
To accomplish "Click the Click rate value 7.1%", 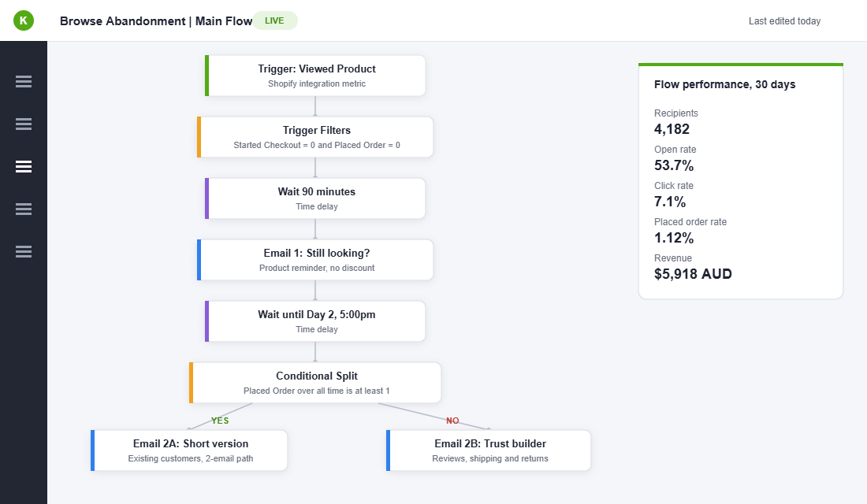I will pyautogui.click(x=670, y=202).
